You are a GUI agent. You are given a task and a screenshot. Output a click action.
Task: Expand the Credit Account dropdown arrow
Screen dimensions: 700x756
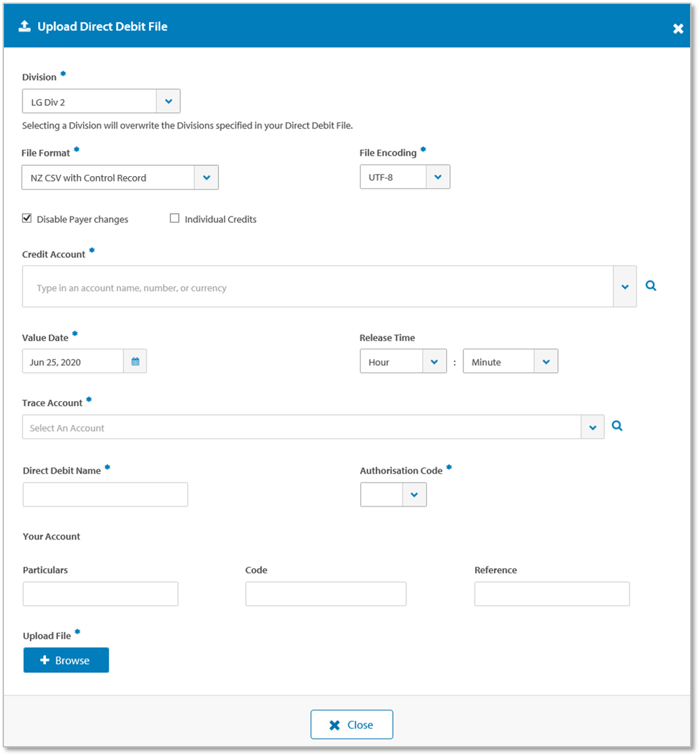point(625,287)
